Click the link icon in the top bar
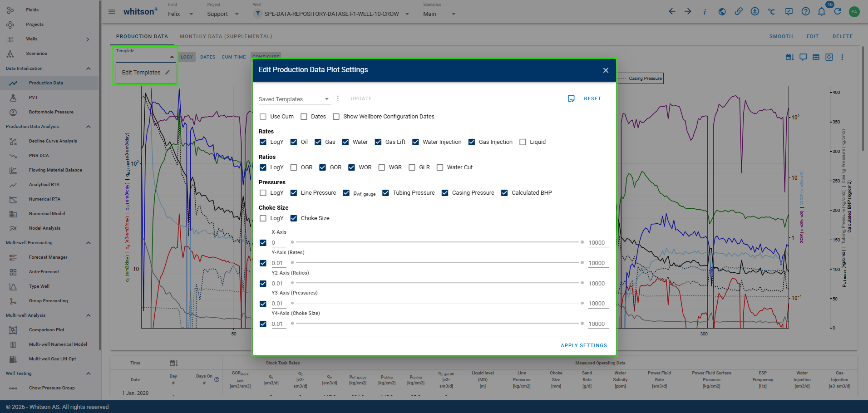 coord(739,11)
